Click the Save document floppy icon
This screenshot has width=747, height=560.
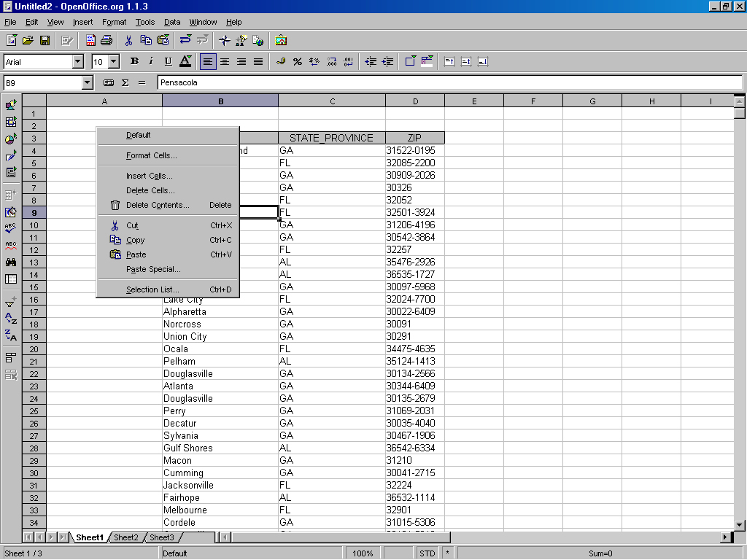tap(44, 40)
